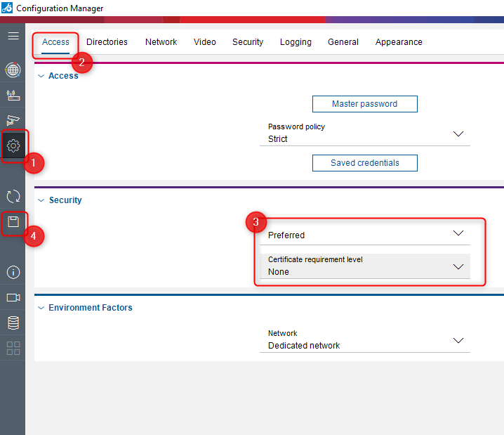Open the Password policy dropdown

(x=364, y=134)
